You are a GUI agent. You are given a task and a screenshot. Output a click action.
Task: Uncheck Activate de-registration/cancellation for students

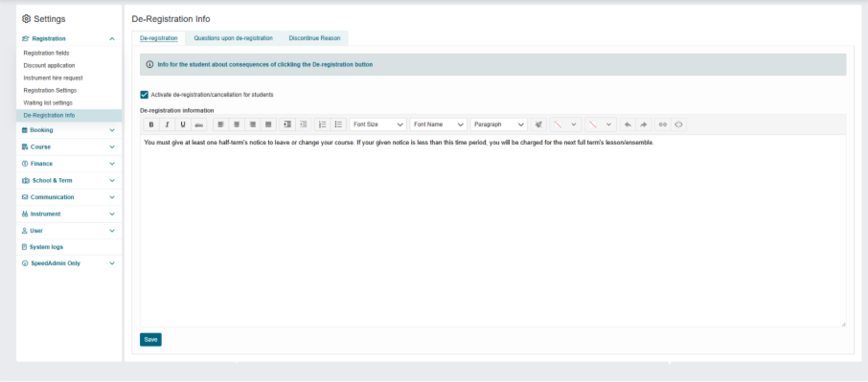[144, 95]
